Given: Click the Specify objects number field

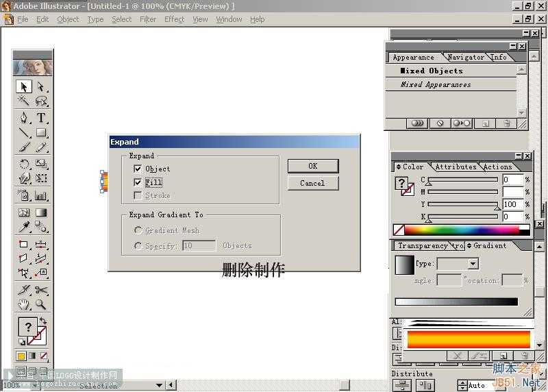Looking at the screenshot, I should [x=199, y=245].
